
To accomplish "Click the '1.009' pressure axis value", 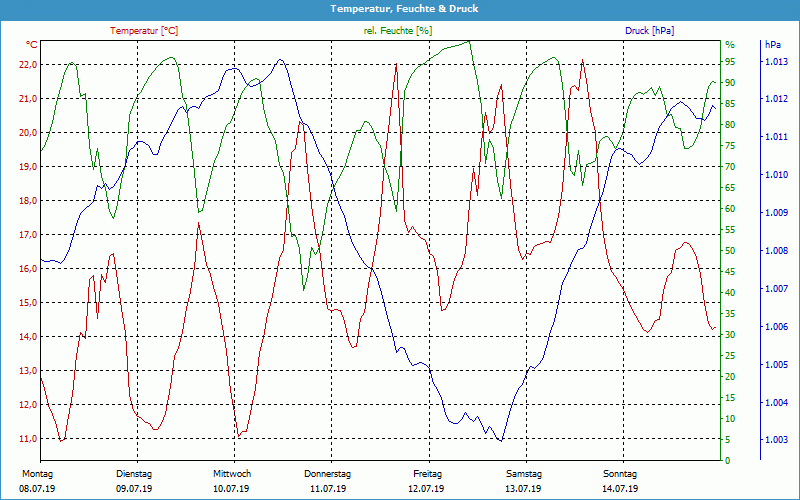I will [x=776, y=213].
